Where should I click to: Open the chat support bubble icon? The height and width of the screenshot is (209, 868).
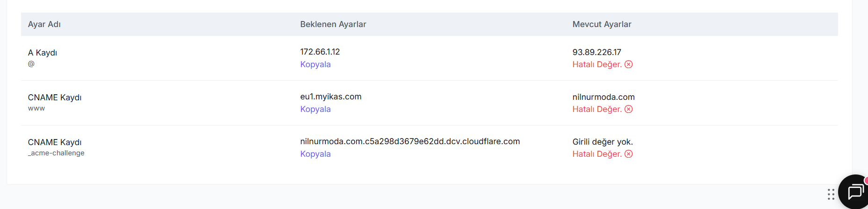[855, 192]
